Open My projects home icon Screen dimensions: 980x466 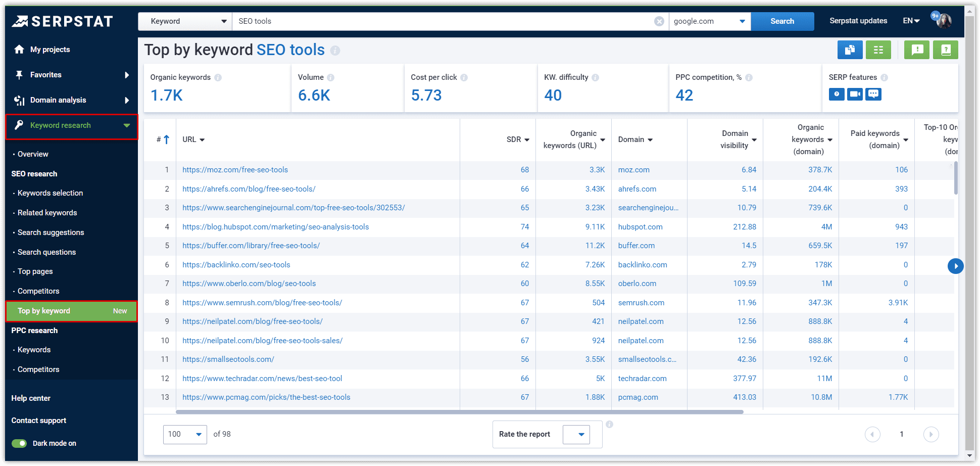(x=19, y=50)
